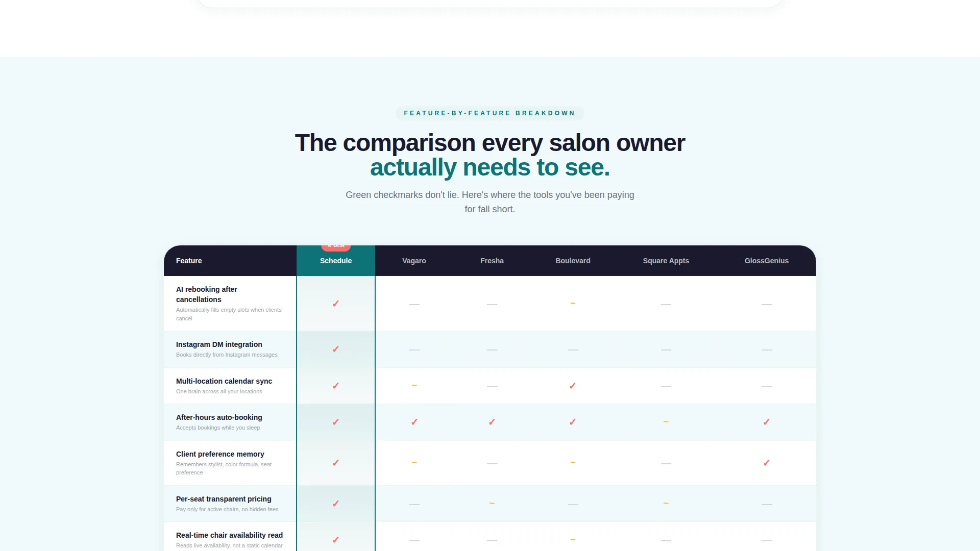Click Schedule checkmark for Instagram DM integration
Viewport: 980px width, 551px height.
[336, 349]
